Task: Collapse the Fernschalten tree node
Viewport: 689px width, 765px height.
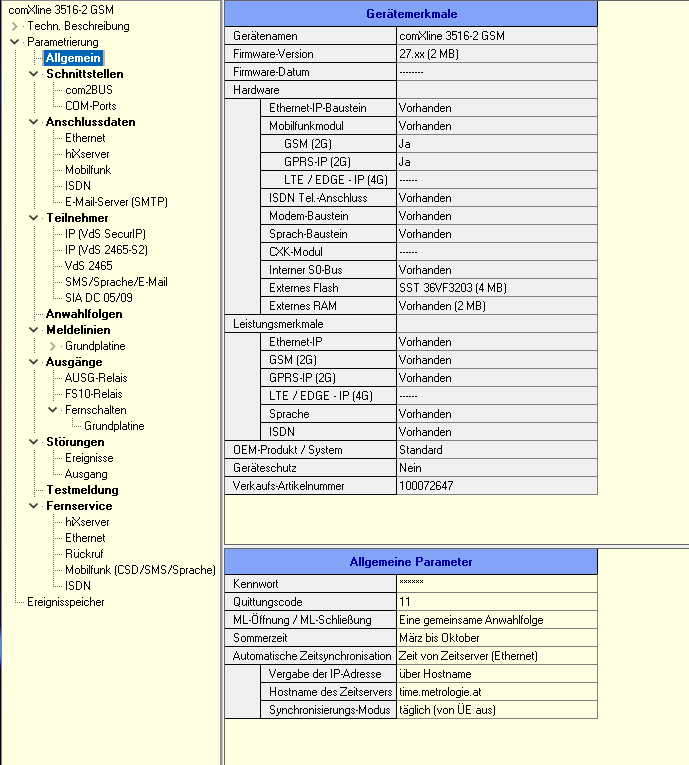Action: (54, 410)
